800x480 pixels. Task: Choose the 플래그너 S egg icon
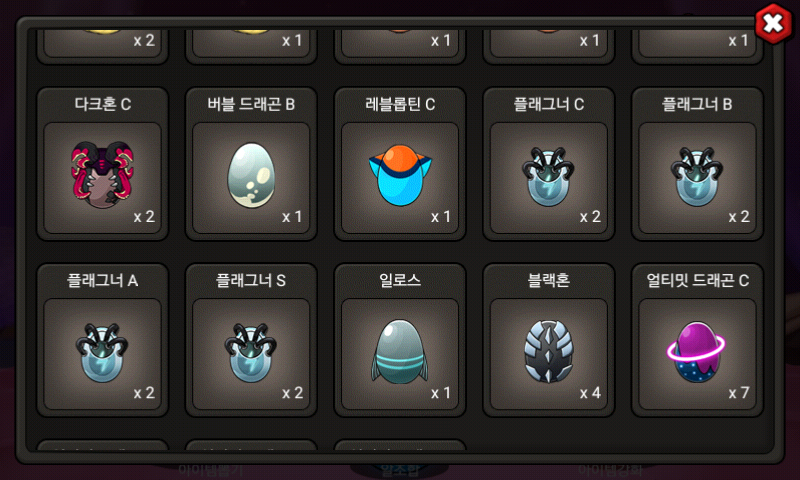pyautogui.click(x=251, y=352)
